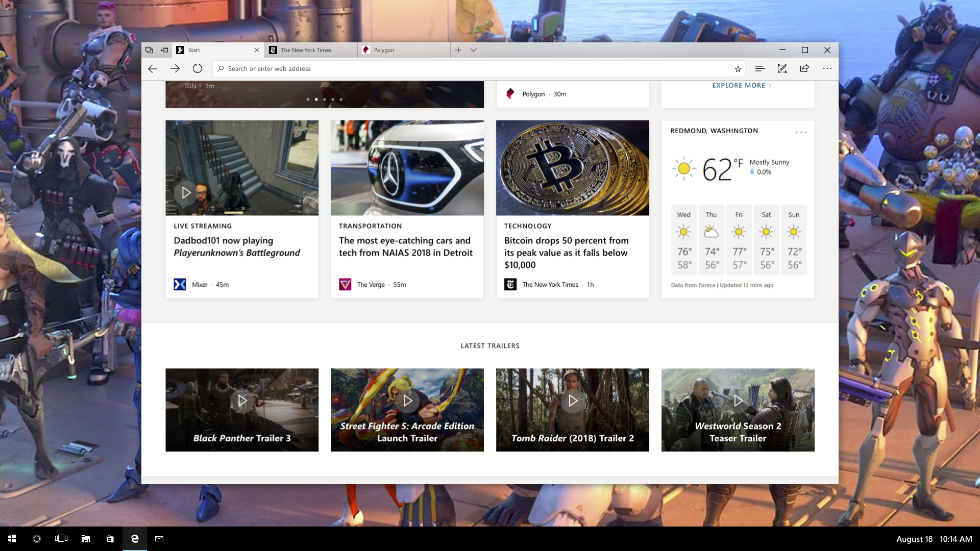Play Tomb Raider (2018) Trailer 2

coord(573,401)
